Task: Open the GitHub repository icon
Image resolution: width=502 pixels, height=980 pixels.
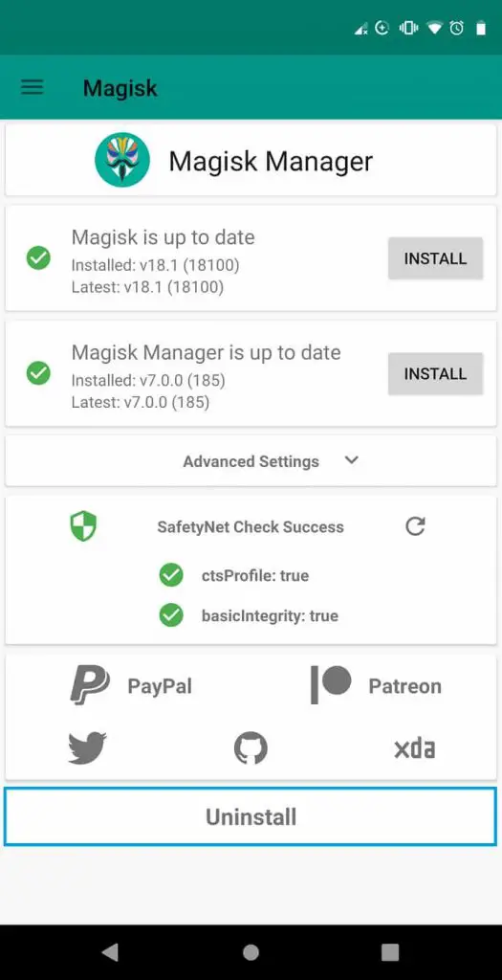Action: coord(251,748)
